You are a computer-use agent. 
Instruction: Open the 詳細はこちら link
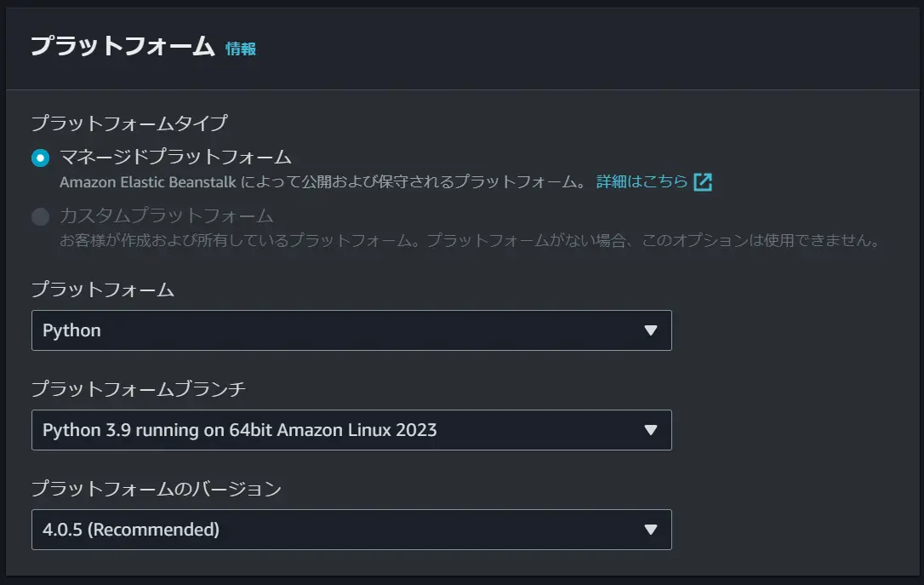click(642, 181)
